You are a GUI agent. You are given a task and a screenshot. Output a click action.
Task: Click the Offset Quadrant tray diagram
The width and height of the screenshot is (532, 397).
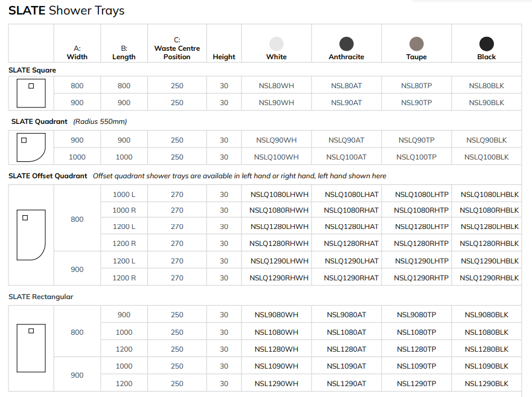(x=31, y=234)
